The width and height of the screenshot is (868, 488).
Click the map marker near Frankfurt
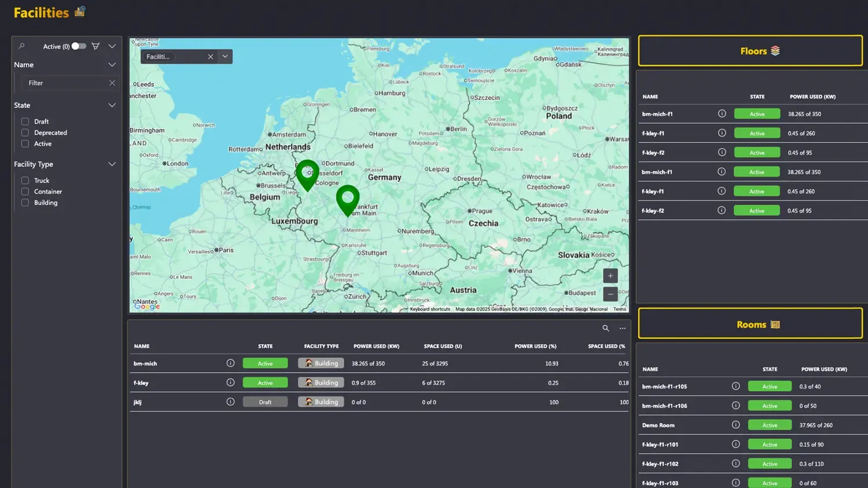[x=348, y=200]
